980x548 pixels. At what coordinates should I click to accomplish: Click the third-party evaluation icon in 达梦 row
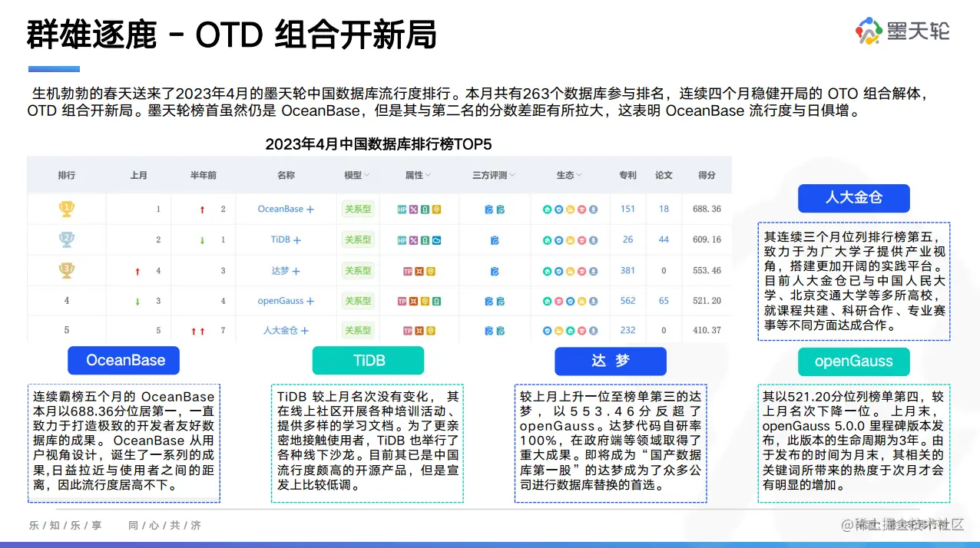(x=495, y=272)
